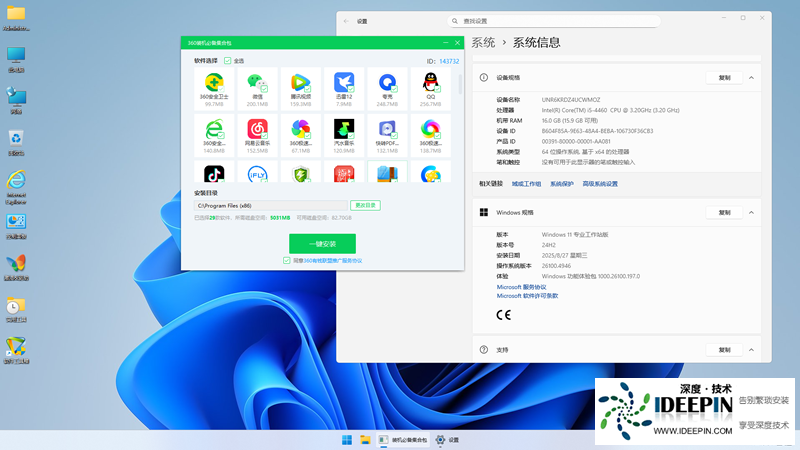Uncheck the 360安全浏览器 (140.8MB) checkbox
The height and width of the screenshot is (450, 800).
(x=221, y=136)
